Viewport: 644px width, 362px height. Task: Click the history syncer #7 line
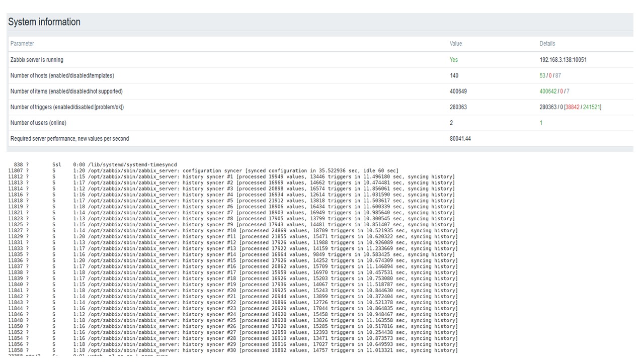(231, 213)
